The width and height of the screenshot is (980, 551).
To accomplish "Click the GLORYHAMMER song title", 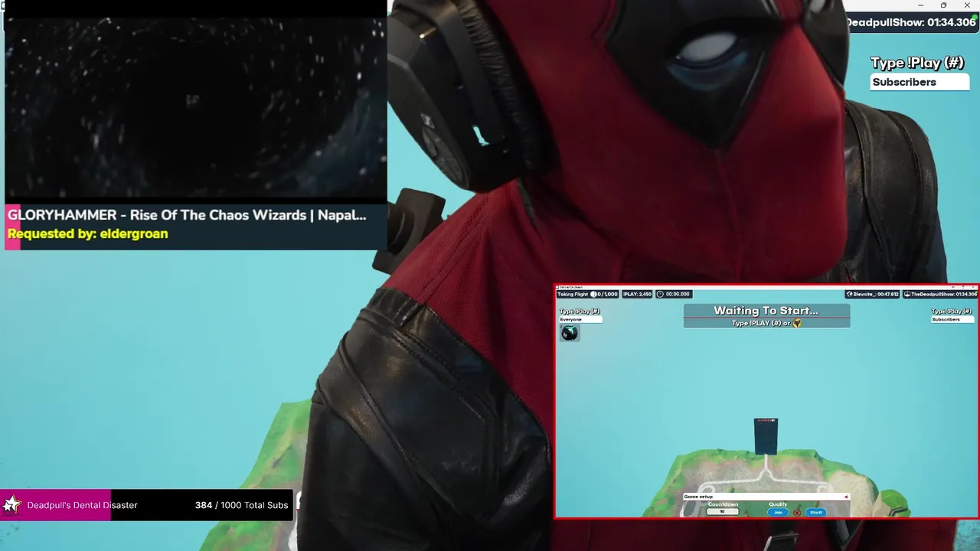I will click(187, 215).
